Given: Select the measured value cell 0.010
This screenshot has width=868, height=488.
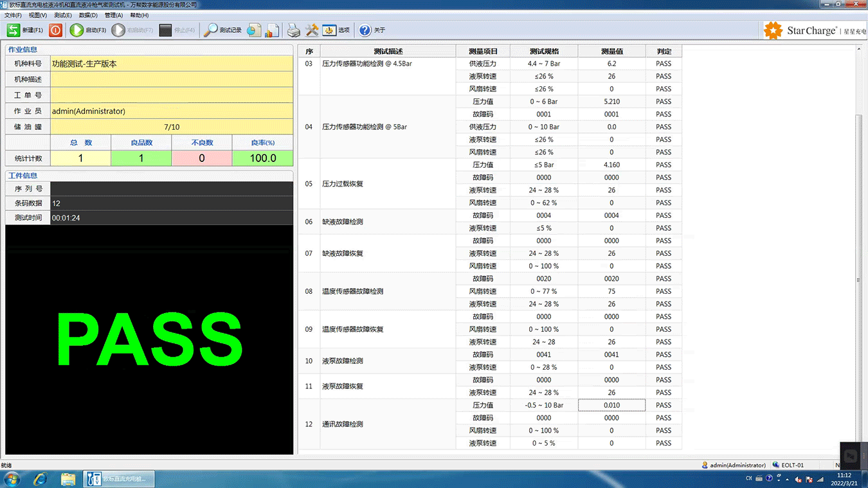Looking at the screenshot, I should coord(611,405).
